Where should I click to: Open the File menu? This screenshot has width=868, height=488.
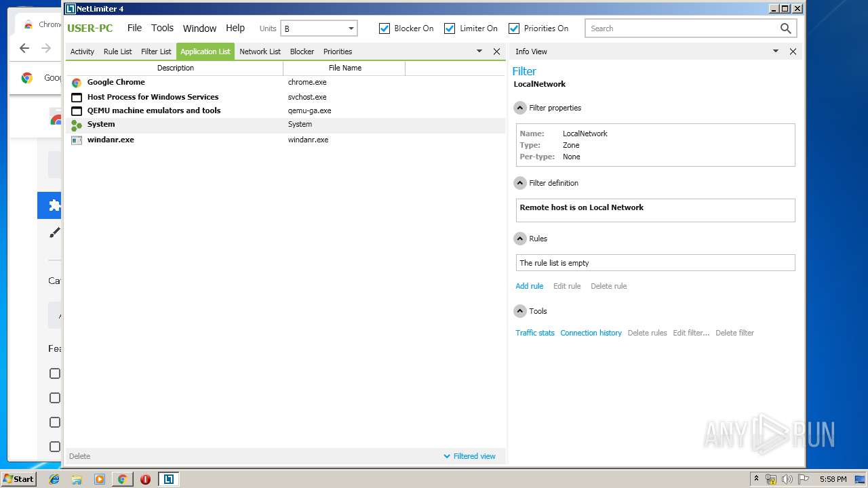tap(134, 28)
